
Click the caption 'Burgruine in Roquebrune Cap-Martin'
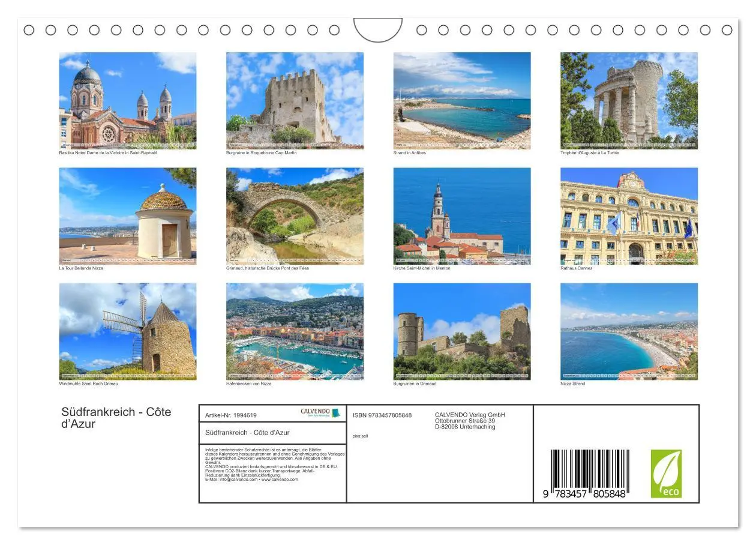click(x=261, y=152)
